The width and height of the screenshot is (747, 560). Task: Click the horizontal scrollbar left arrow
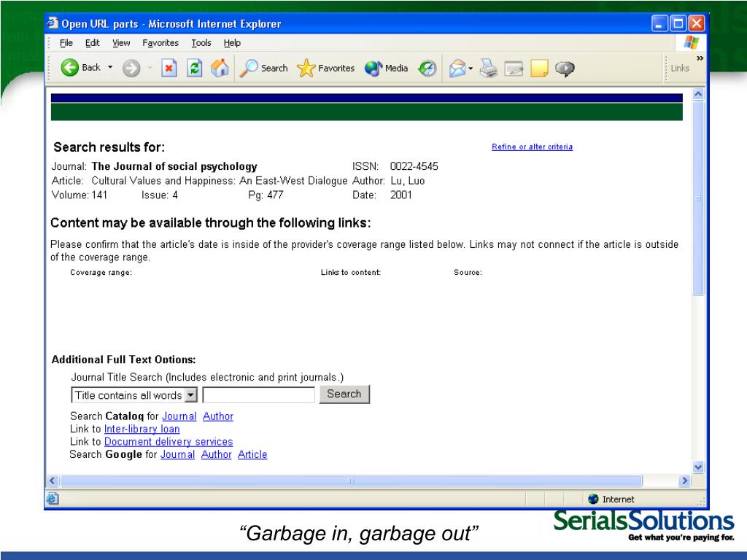click(x=53, y=481)
